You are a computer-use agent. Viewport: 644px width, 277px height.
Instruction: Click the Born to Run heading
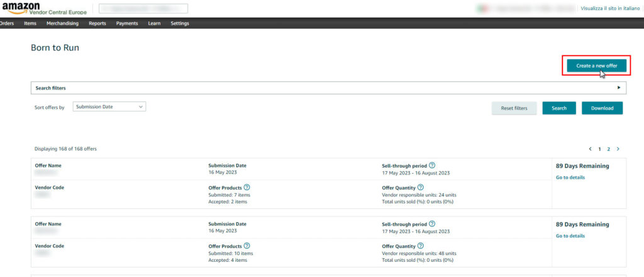(x=55, y=48)
